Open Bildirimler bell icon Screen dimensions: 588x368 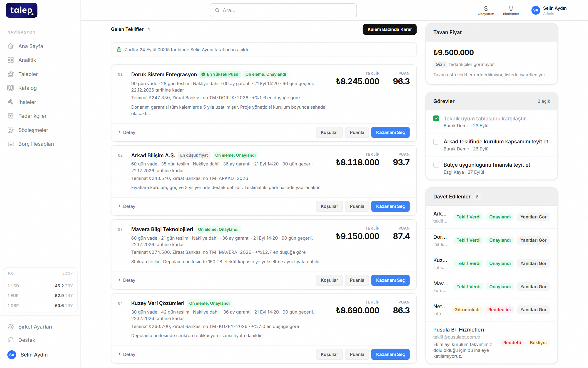click(511, 8)
